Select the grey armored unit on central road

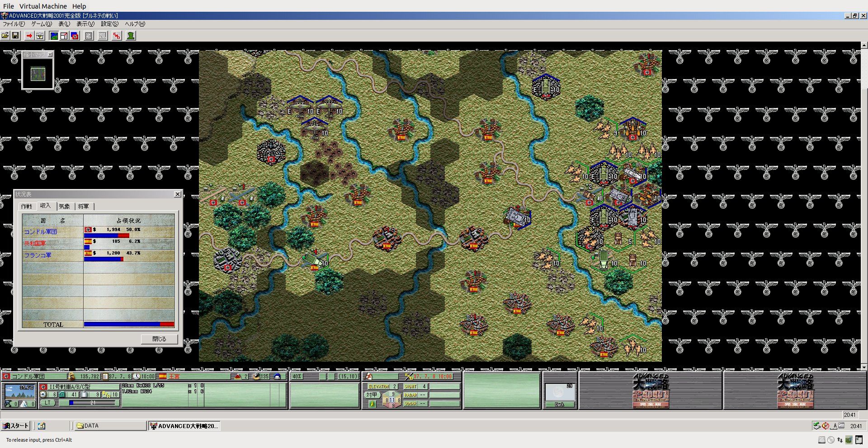pyautogui.click(x=517, y=217)
